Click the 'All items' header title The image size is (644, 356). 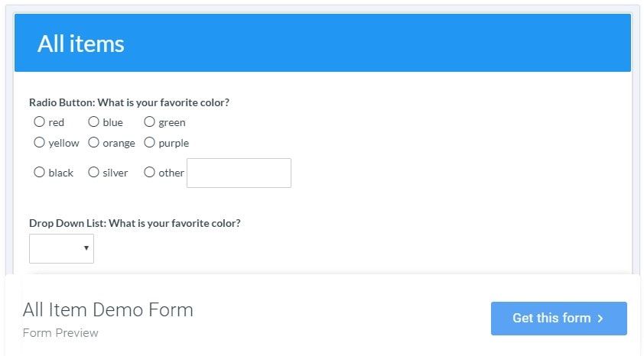point(80,44)
